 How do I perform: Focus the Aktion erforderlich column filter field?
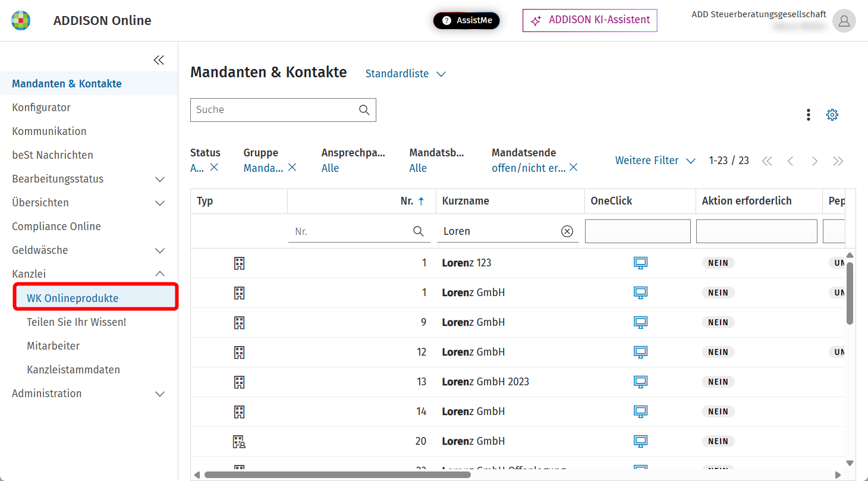pyautogui.click(x=757, y=231)
